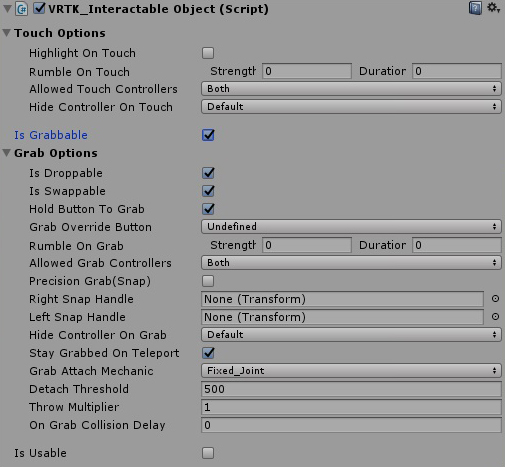Image resolution: width=505 pixels, height=467 pixels.
Task: Click the Right Snap Handle transform field
Action: point(342,299)
